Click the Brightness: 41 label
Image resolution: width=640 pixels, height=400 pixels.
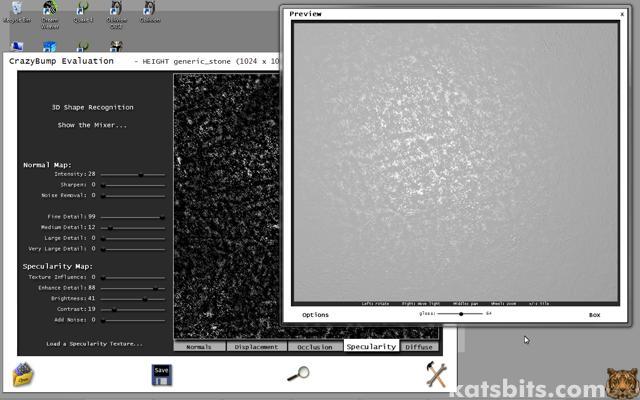coord(73,298)
